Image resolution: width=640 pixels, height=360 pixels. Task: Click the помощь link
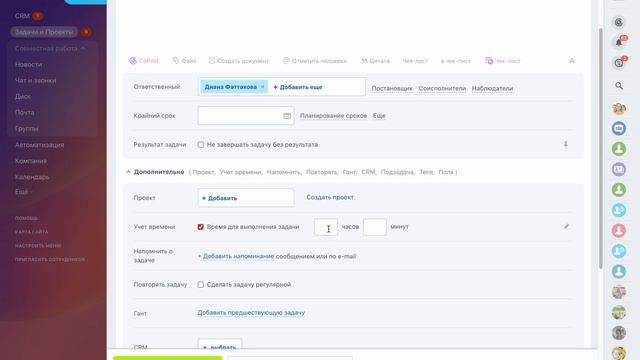[26, 218]
